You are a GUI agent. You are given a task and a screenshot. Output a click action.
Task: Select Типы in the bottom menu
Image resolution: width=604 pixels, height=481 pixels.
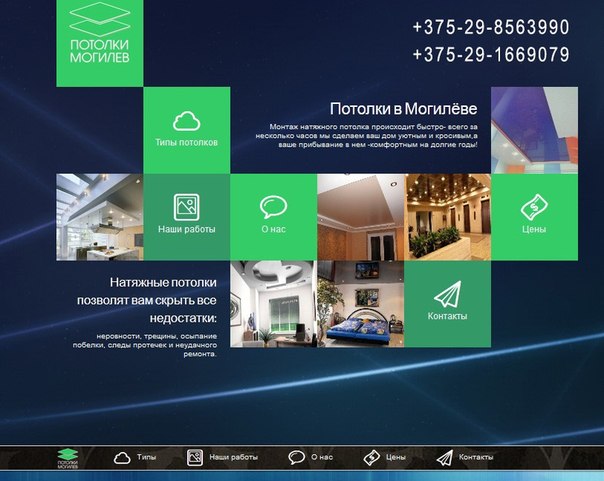146,457
